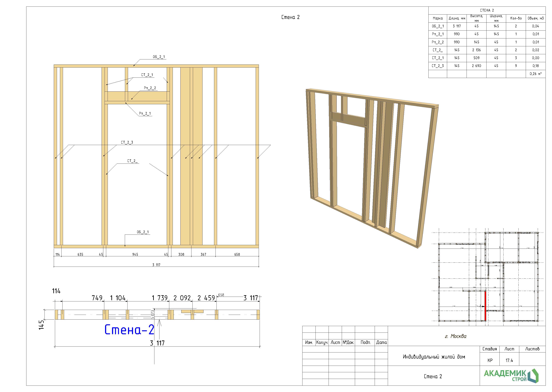The width and height of the screenshot is (552, 392).
Task: Click the Академик Строй logo
Action: pyautogui.click(x=511, y=376)
